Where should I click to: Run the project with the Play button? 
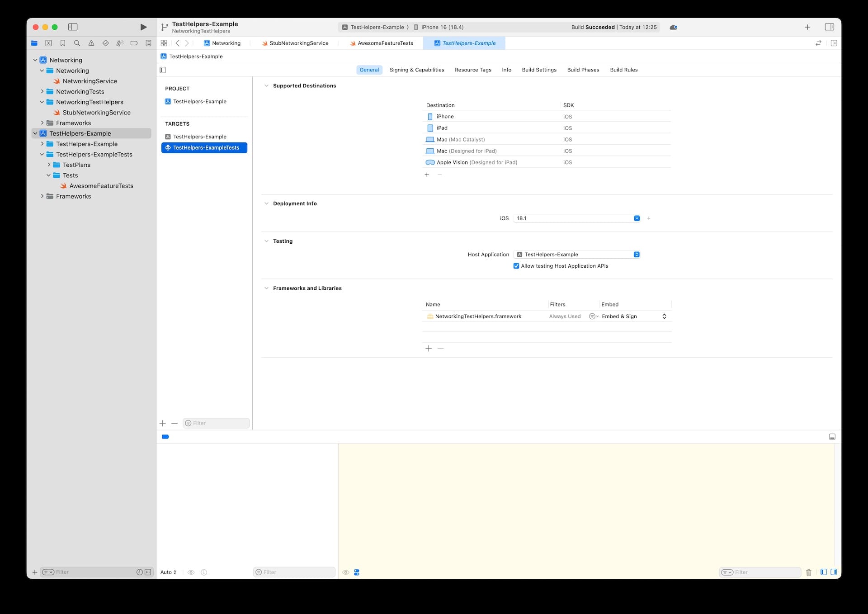pyautogui.click(x=143, y=27)
